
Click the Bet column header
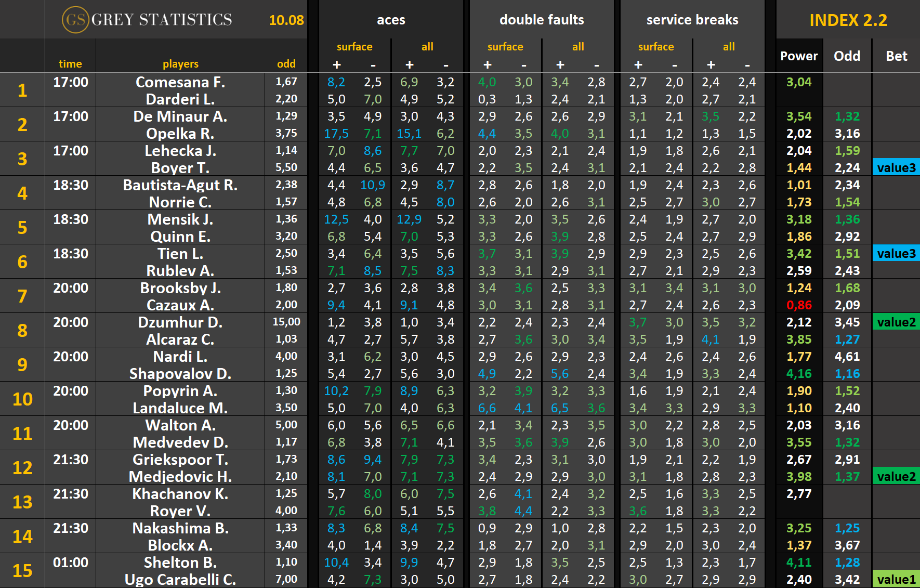click(896, 56)
